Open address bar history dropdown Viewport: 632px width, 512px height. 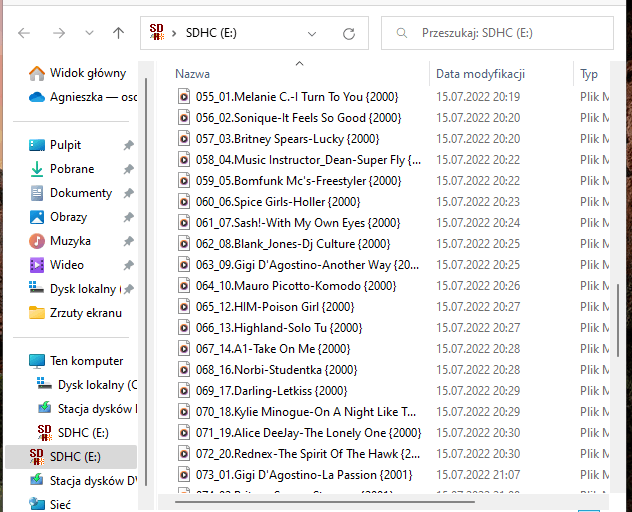[312, 34]
